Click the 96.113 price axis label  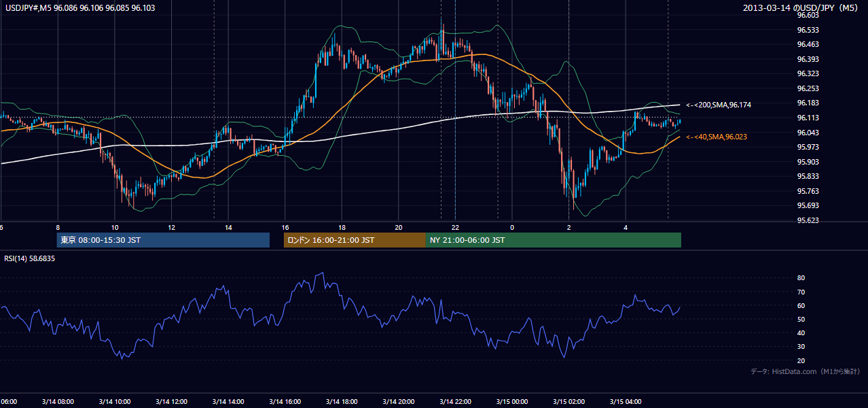tap(808, 118)
